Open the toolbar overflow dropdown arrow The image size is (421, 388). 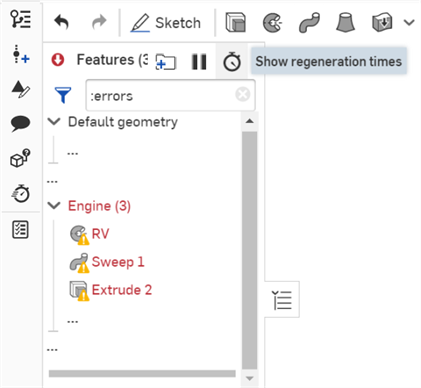click(x=409, y=23)
